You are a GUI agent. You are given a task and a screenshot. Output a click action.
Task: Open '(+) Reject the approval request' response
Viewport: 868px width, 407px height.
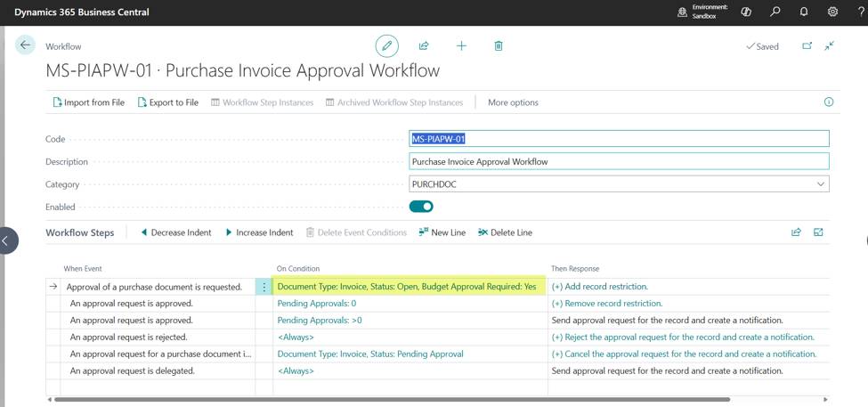(x=683, y=338)
